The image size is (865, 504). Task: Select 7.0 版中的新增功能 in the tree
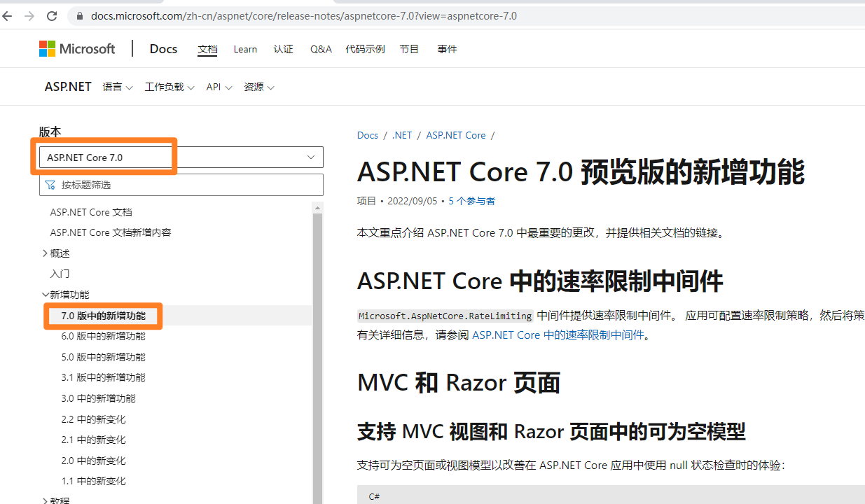(104, 316)
